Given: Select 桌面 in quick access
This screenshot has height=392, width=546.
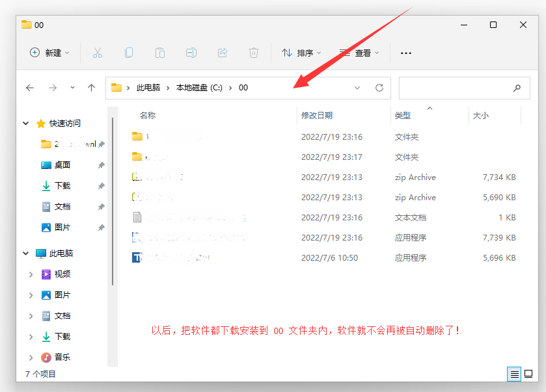Looking at the screenshot, I should (62, 165).
